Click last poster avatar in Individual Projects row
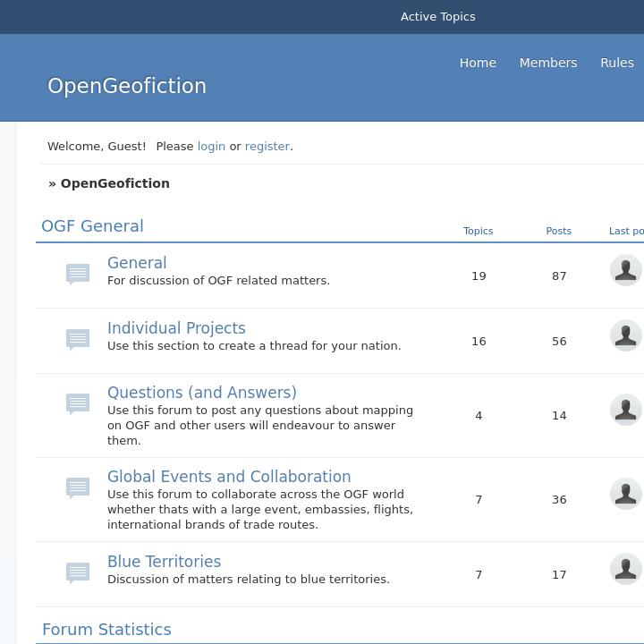Image resolution: width=644 pixels, height=644 pixels. [x=625, y=335]
